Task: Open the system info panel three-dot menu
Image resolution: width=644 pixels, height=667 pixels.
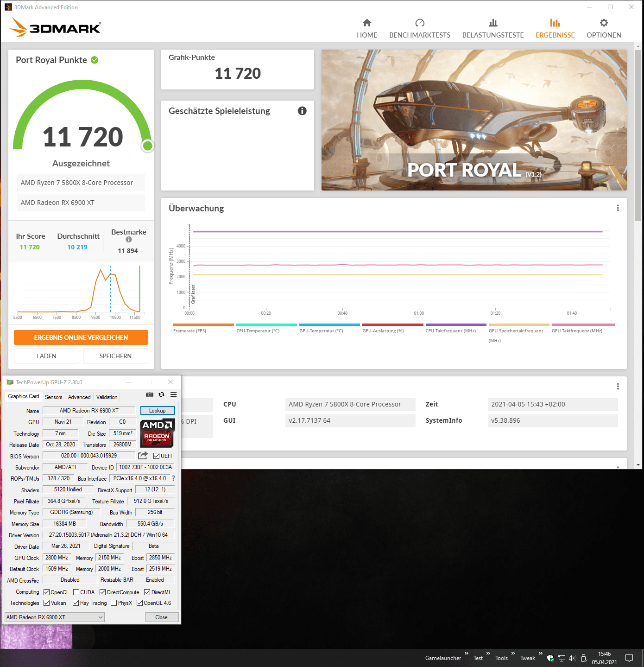Action: coord(618,387)
